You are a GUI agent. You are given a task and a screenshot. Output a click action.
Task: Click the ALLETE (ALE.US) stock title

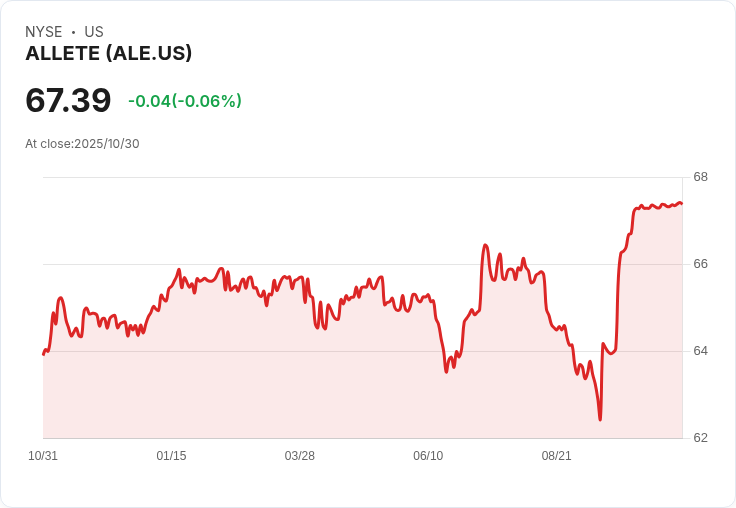[108, 54]
